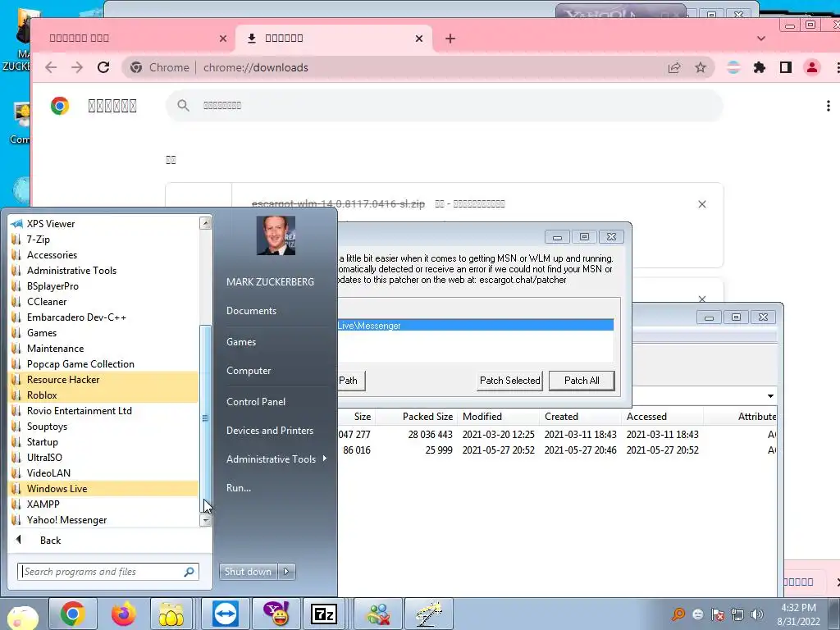Click the programs list scroll up arrow

coord(206,223)
